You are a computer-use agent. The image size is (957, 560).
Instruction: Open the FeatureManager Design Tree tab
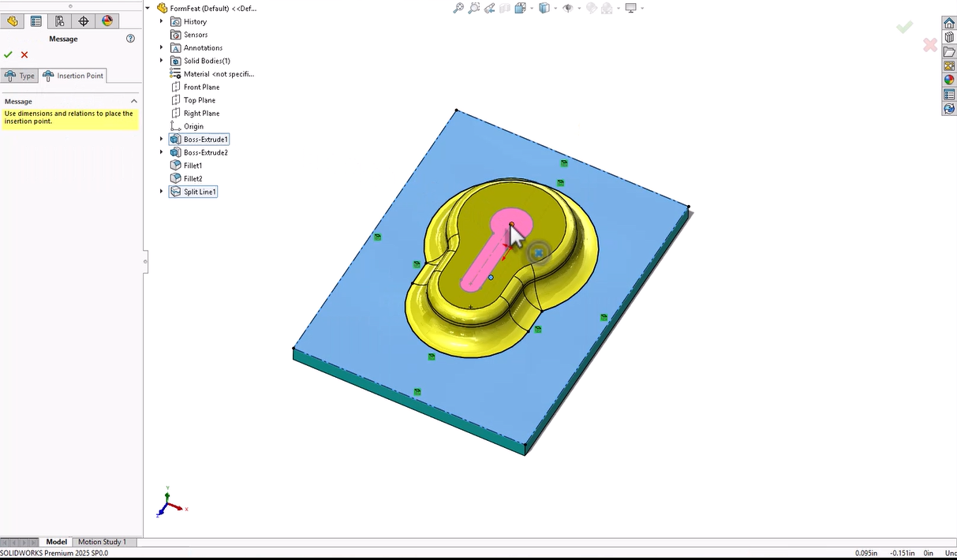12,21
